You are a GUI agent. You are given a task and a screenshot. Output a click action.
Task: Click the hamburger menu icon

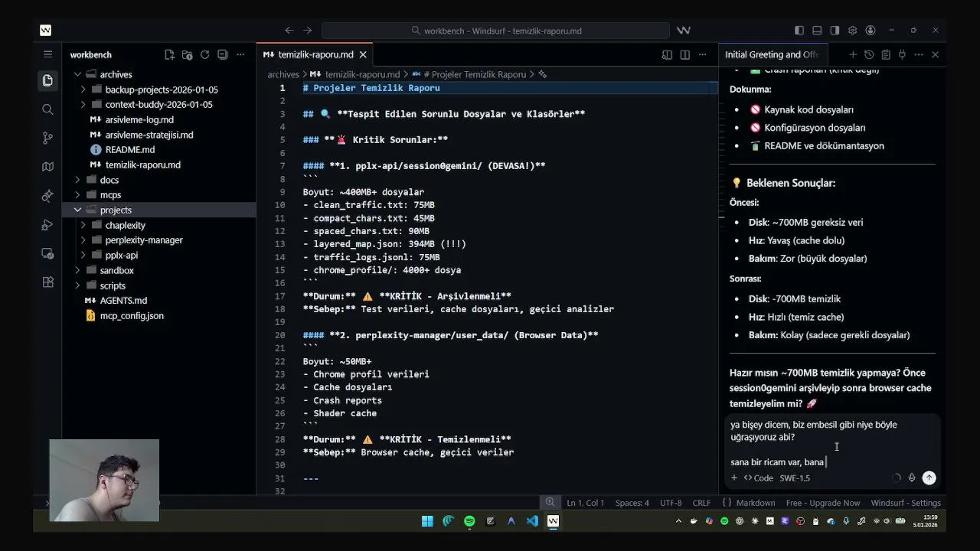click(x=47, y=54)
